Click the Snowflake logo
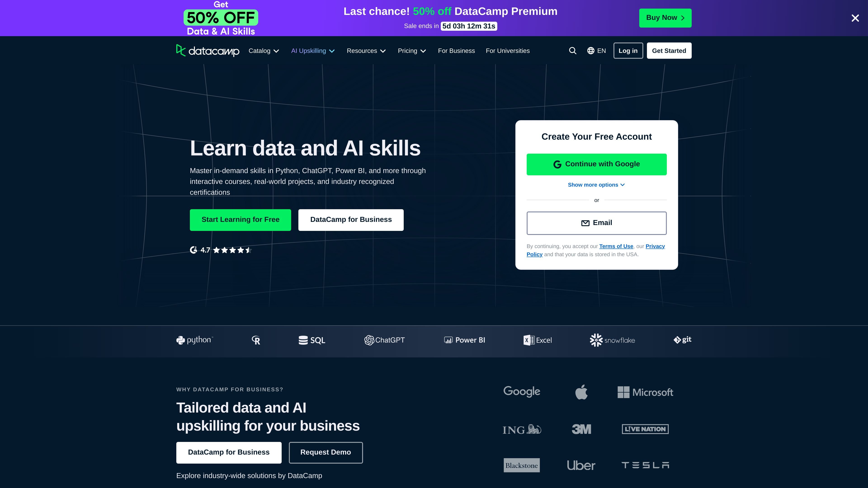 (612, 340)
